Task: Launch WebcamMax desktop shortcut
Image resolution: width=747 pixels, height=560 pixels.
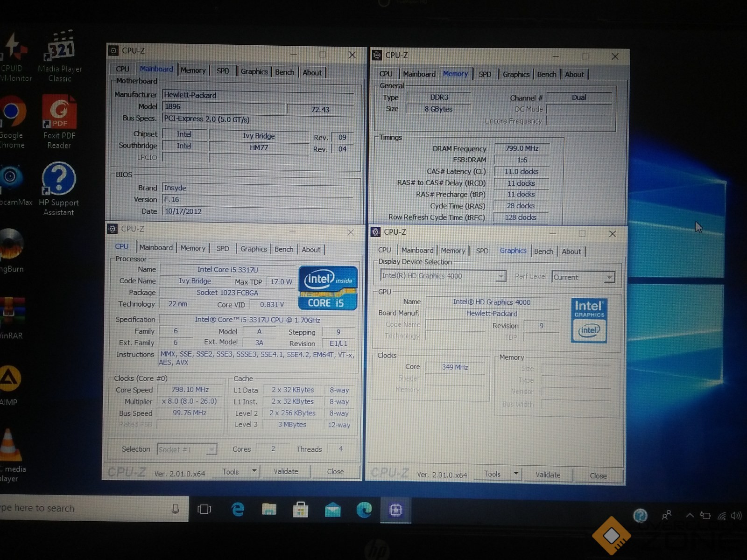Action: coord(14,186)
